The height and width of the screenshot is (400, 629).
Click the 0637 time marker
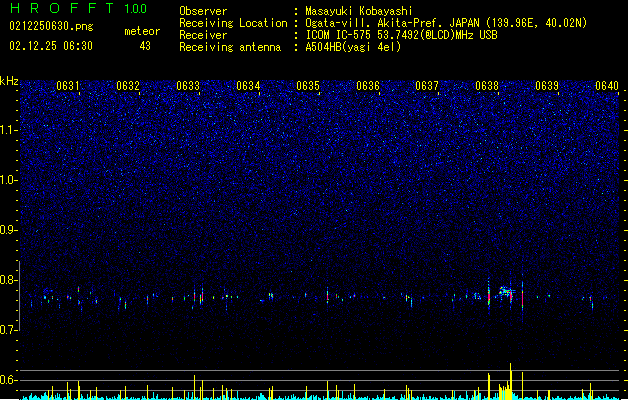[427, 86]
